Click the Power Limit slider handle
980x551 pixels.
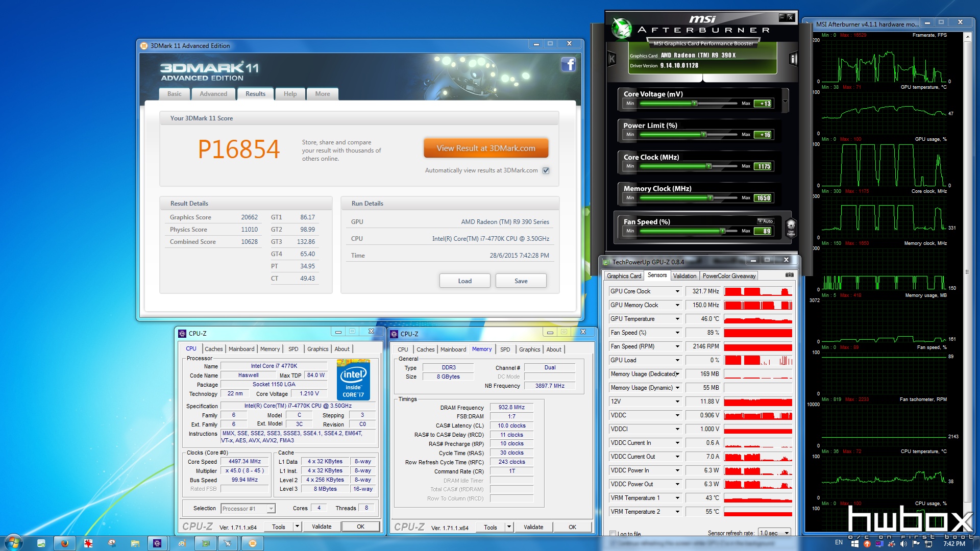pyautogui.click(x=704, y=135)
